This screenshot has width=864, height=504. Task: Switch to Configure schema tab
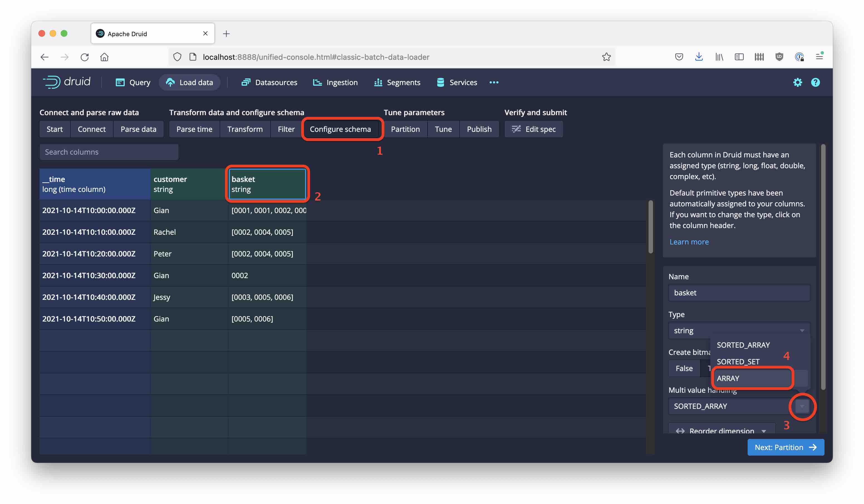(340, 129)
